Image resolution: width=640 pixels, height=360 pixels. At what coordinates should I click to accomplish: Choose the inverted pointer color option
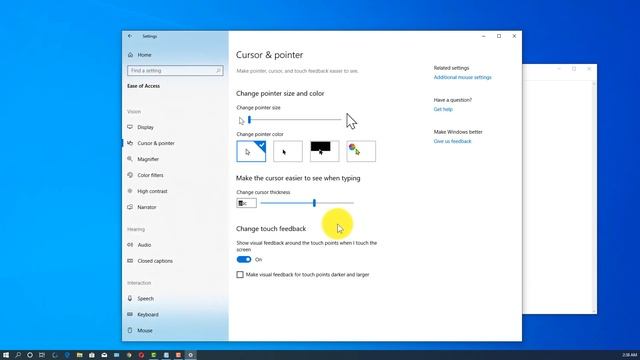tap(324, 151)
